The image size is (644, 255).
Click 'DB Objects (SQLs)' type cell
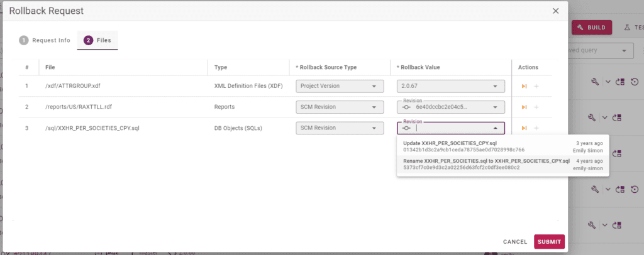pos(238,128)
